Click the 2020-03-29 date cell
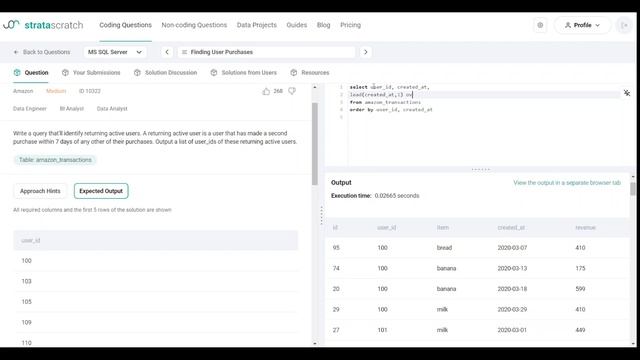Viewport: 640px width, 360px height. point(512,309)
